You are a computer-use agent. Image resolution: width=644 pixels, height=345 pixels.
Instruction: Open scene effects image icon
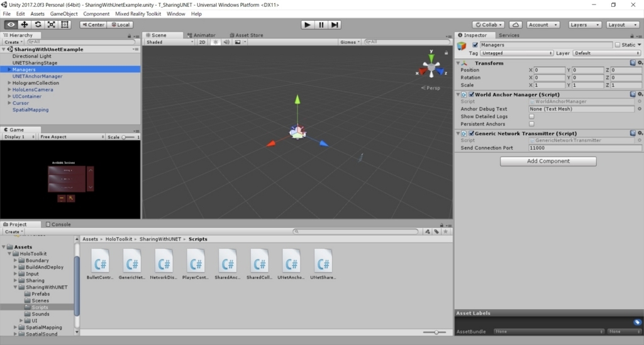(238, 42)
